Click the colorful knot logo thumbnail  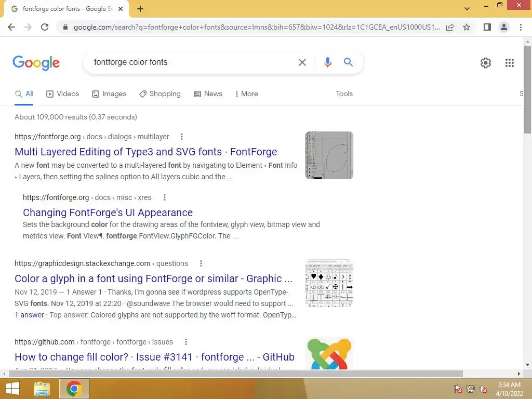click(329, 353)
